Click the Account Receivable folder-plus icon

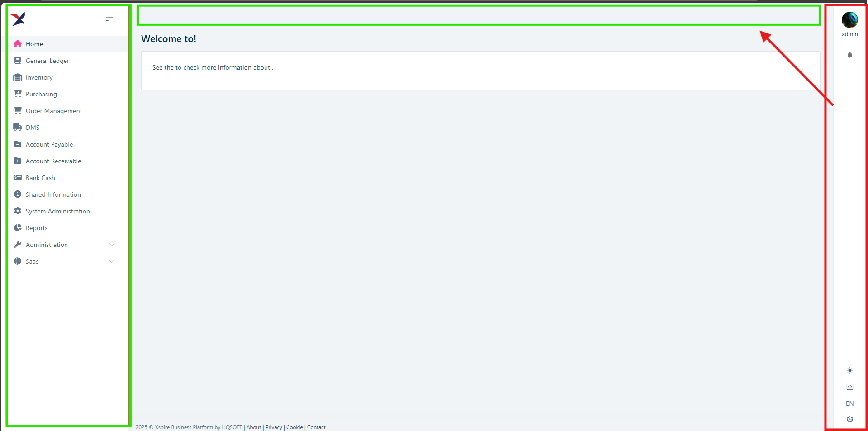pos(18,161)
